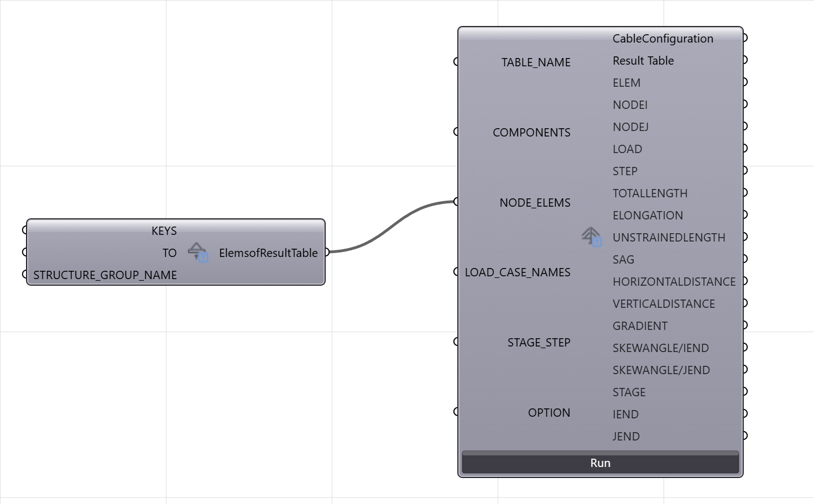The width and height of the screenshot is (814, 504).
Task: Click the SAG output parameter
Action: click(623, 260)
